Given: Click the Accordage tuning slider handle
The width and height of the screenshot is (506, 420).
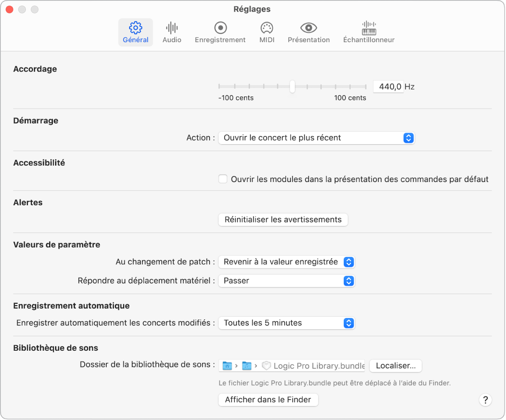Looking at the screenshot, I should click(x=293, y=86).
